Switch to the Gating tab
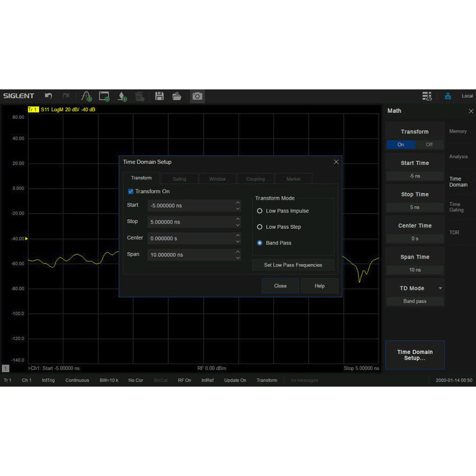This screenshot has width=476, height=476. coord(179,179)
